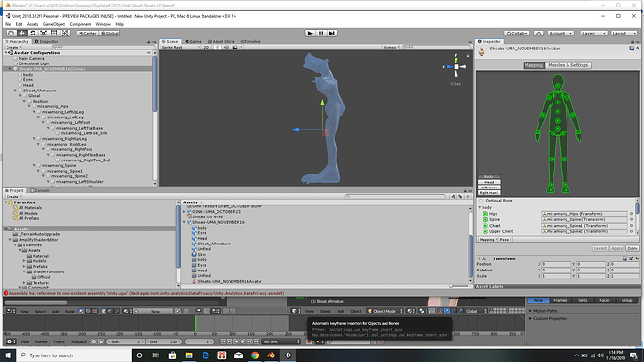644x362 pixels.
Task: Toggle scene lighting icon in Scene toolbar
Action: (x=217, y=47)
